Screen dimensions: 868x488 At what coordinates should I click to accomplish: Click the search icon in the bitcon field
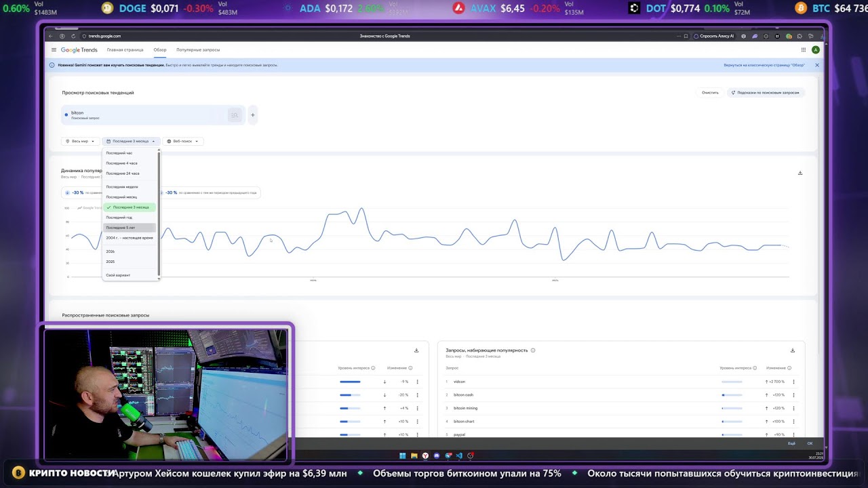[x=235, y=115]
